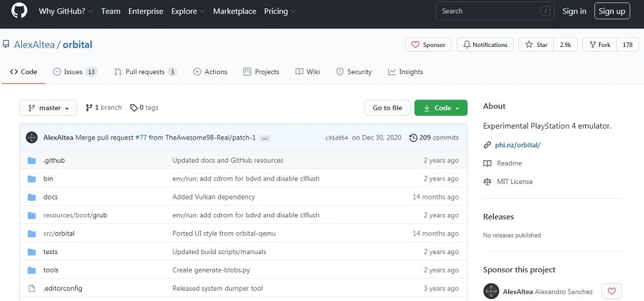Switch to the Pull requests tab
This screenshot has height=301, width=644.
point(146,72)
